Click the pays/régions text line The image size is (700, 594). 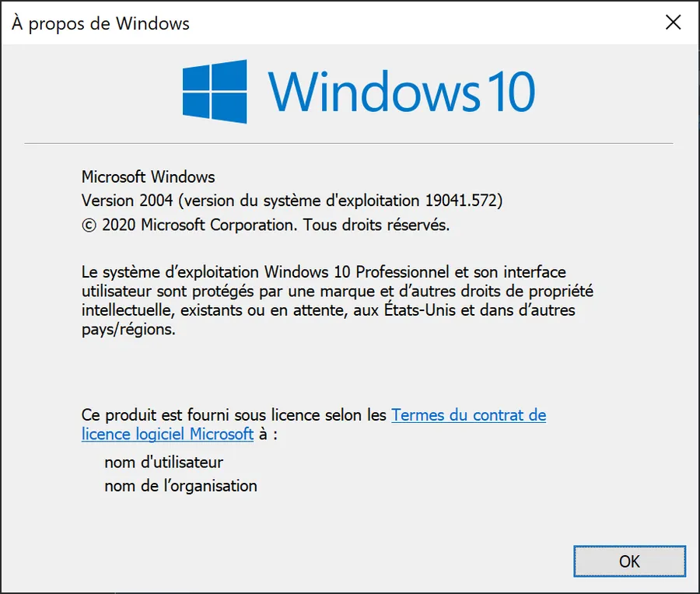(x=128, y=330)
